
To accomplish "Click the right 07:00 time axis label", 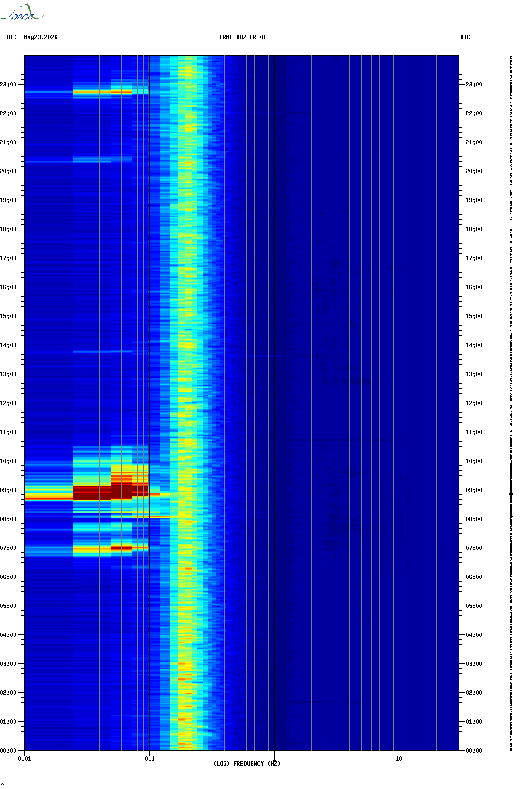I will 474,548.
